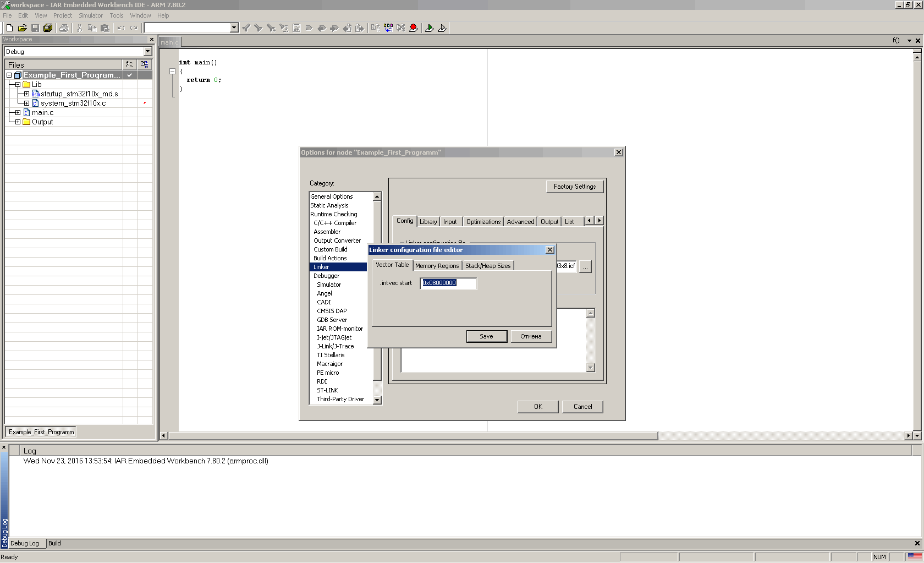Screen dimensions: 924x563
Task: Open the Debug configuration dropdown in Workspace
Action: tap(147, 52)
